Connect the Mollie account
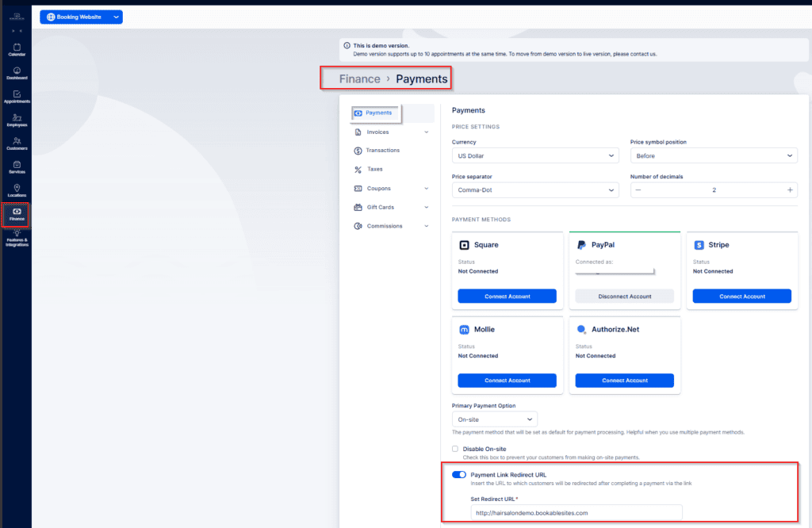Viewport: 812px width, 528px height. pos(507,381)
